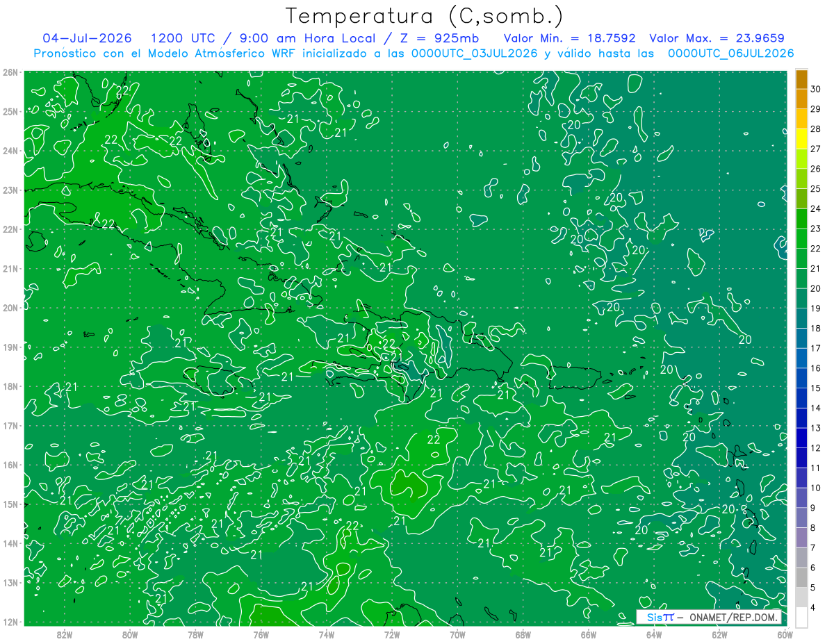The image size is (834, 644).
Task: Click the 72W longitude axis label
Action: [392, 634]
